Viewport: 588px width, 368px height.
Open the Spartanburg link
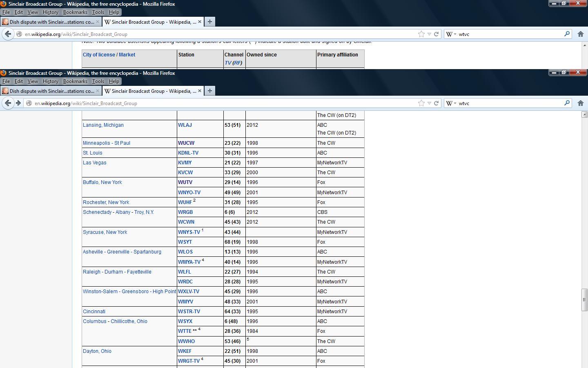[x=148, y=252]
